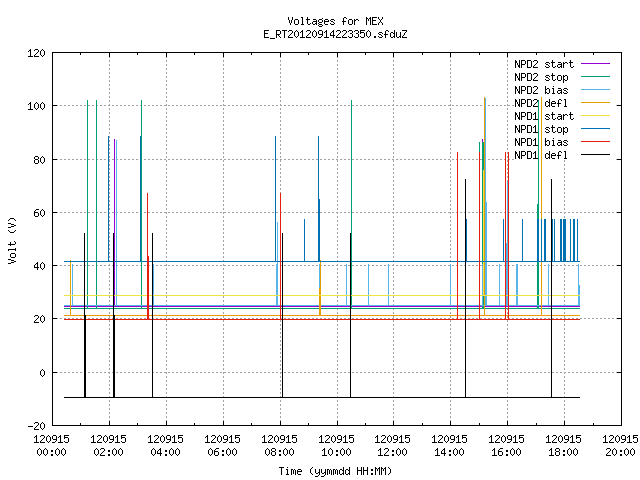Click the orange NPD2 defl legend line
The image size is (640, 480).
pyautogui.click(x=595, y=103)
